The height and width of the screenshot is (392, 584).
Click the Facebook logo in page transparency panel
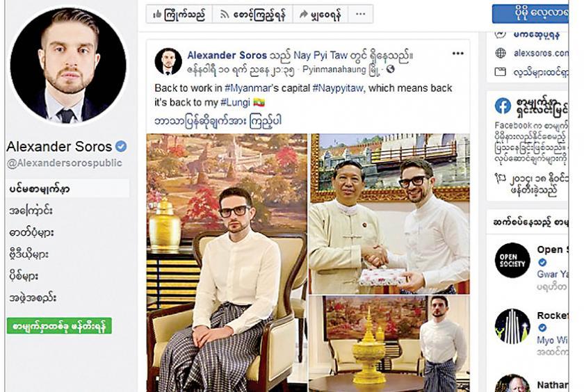[503, 106]
